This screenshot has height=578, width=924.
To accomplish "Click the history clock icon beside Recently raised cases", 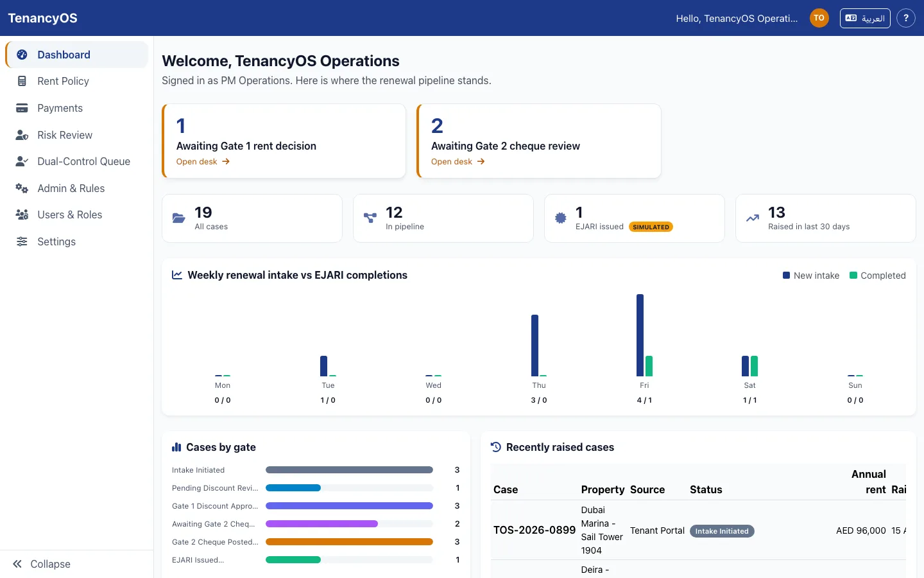I will tap(496, 447).
